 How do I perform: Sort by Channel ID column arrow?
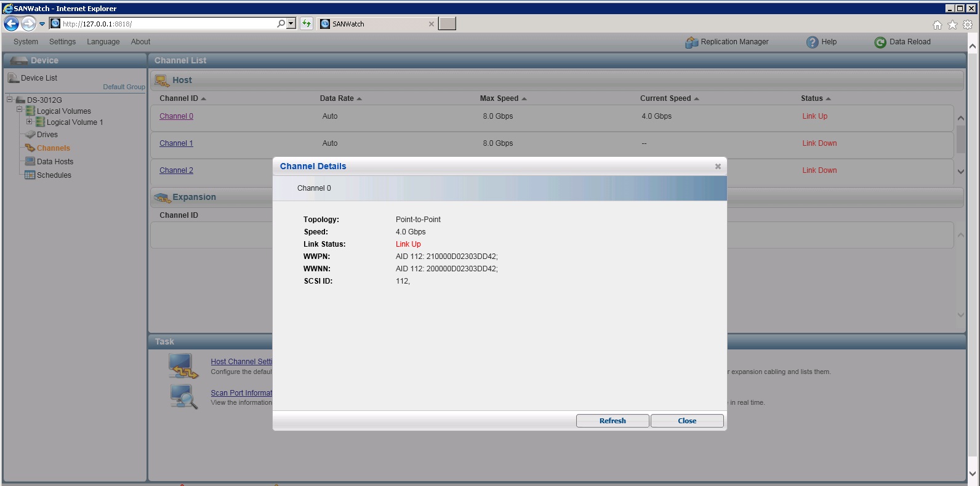pos(203,98)
